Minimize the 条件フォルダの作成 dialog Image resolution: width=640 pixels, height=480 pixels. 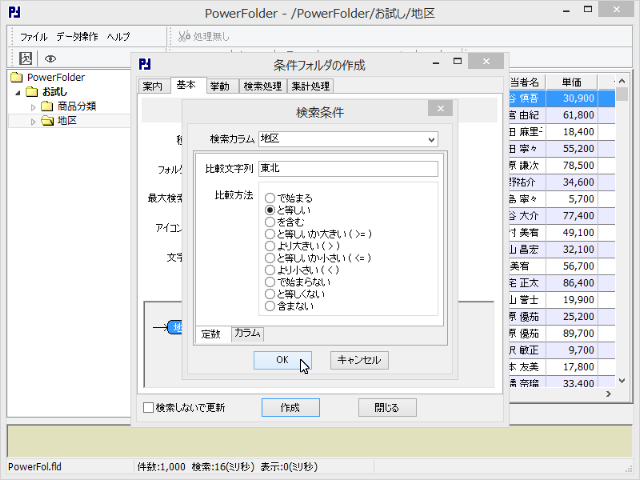tap(436, 62)
